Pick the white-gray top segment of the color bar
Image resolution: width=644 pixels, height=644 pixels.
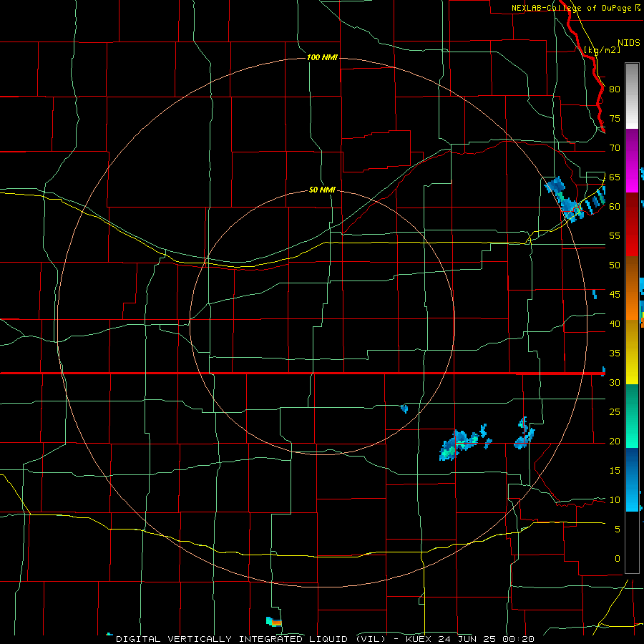pyautogui.click(x=632, y=96)
